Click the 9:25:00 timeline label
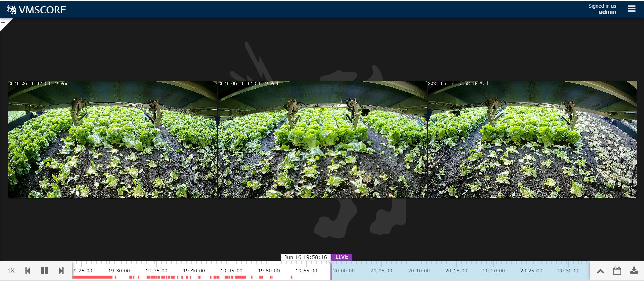The width and height of the screenshot is (644, 281). click(x=83, y=271)
